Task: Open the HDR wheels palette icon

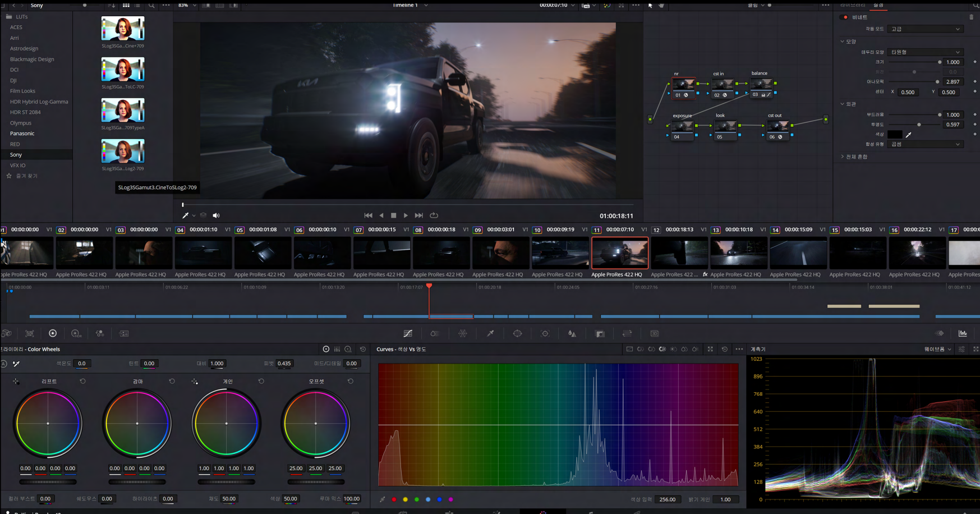Action: pyautogui.click(x=76, y=333)
